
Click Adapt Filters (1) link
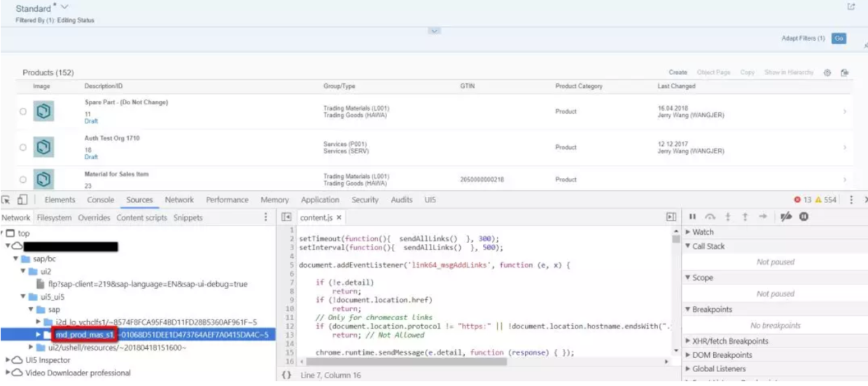[803, 39]
